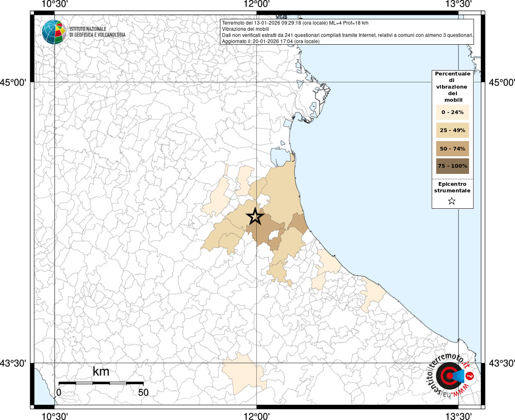515x420 pixels.
Task: Click the 45°00' latitude label on the left axis
Action: (13, 82)
